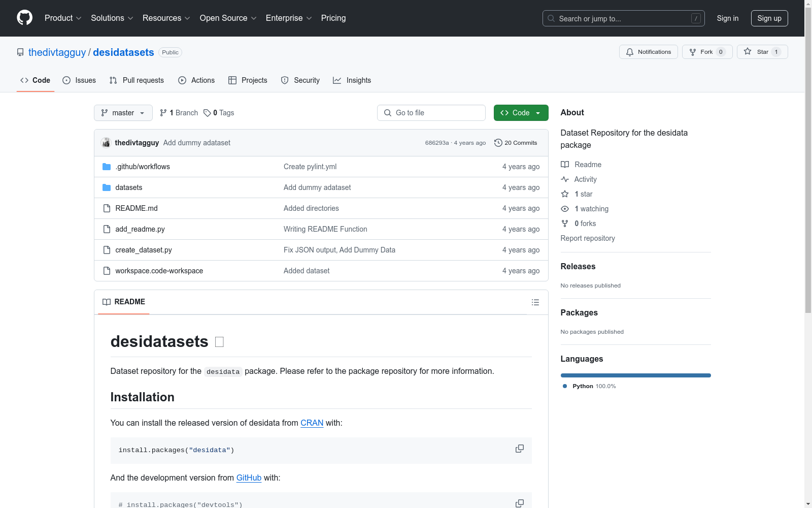Switch to the Actions tab
Screen dimensions: 812x508
tap(196, 80)
